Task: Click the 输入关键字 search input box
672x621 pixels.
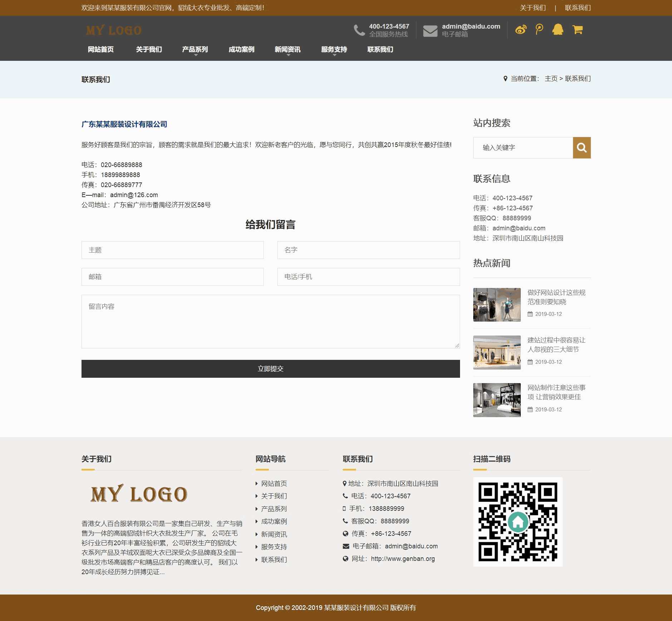Action: (523, 148)
